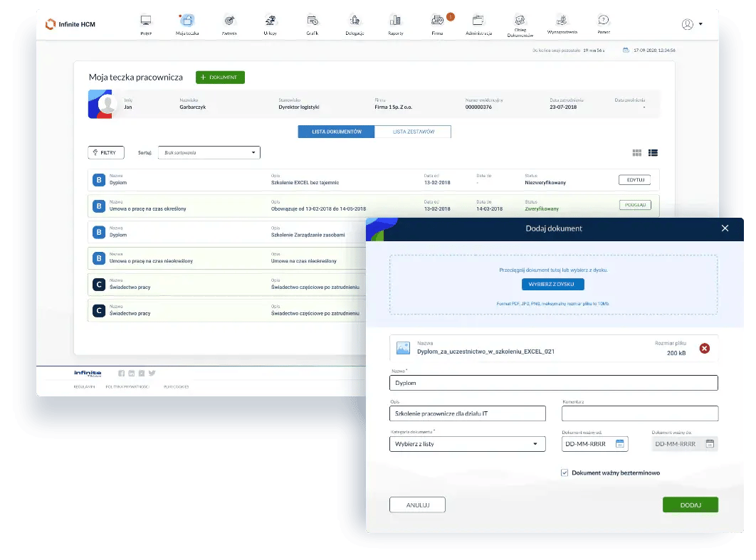Open calendar for Dokument ważny od
Image resolution: width=756 pixels, height=560 pixels.
(619, 443)
